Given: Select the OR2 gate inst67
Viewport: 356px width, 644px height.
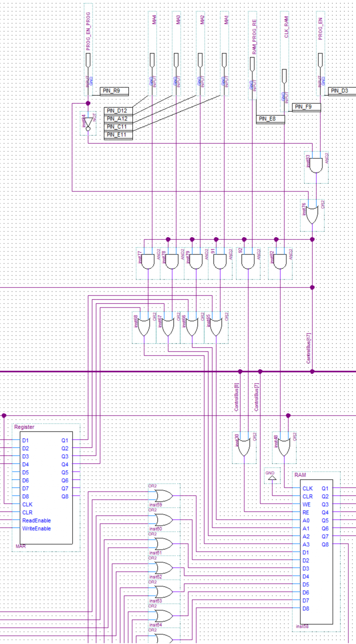Looking at the screenshot, I should click(168, 327).
